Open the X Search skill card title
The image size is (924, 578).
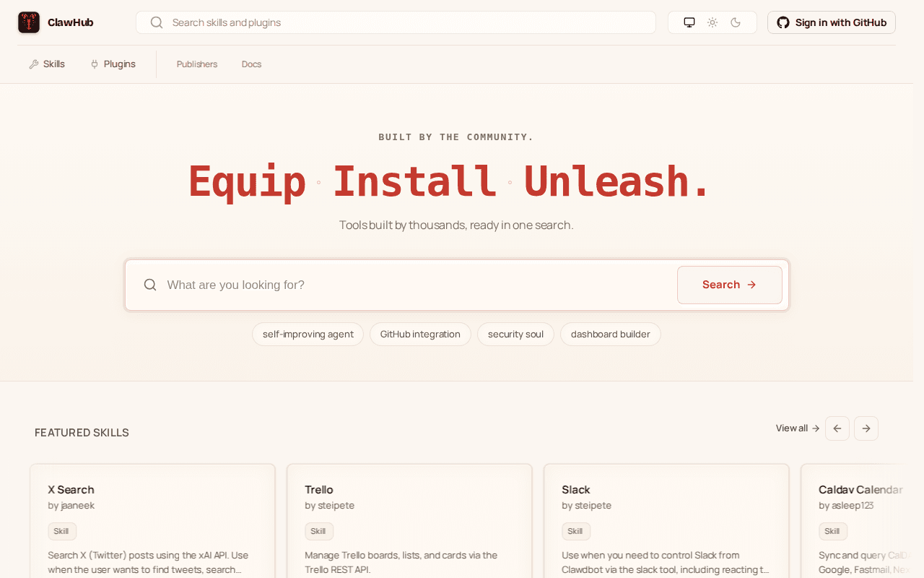pos(71,490)
